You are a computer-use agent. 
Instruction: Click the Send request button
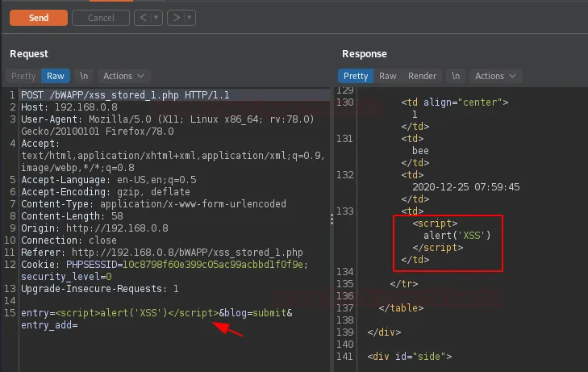(37, 17)
